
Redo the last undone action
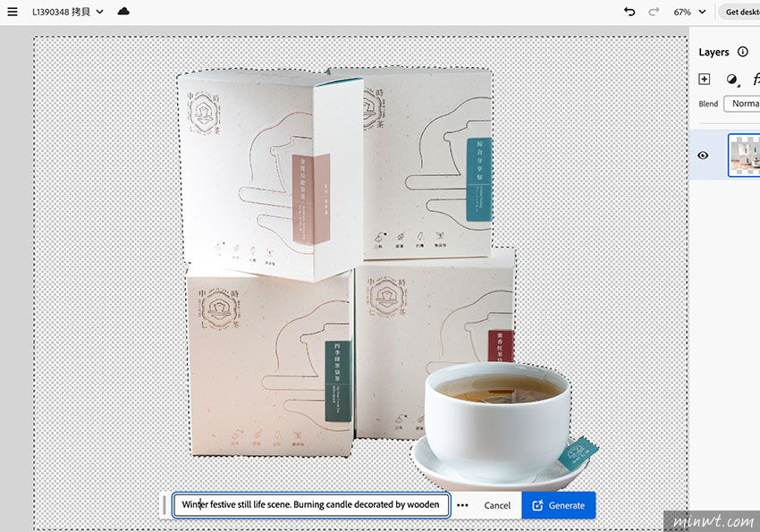[654, 12]
